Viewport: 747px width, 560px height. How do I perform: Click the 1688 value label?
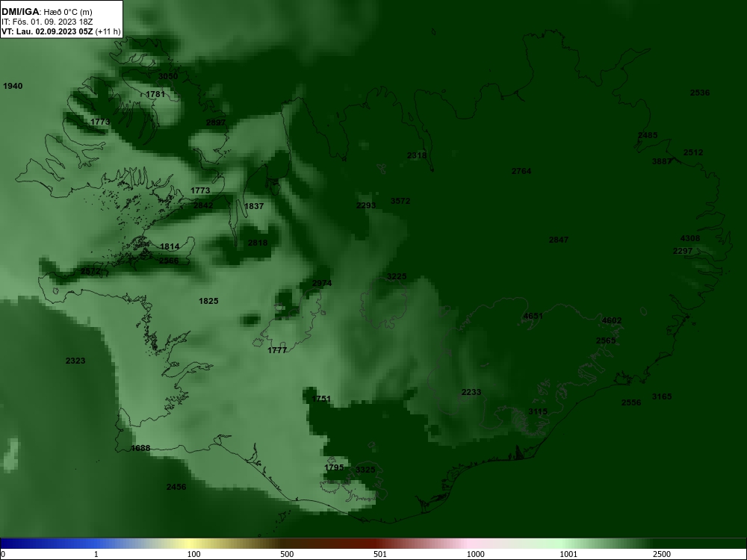[140, 449]
